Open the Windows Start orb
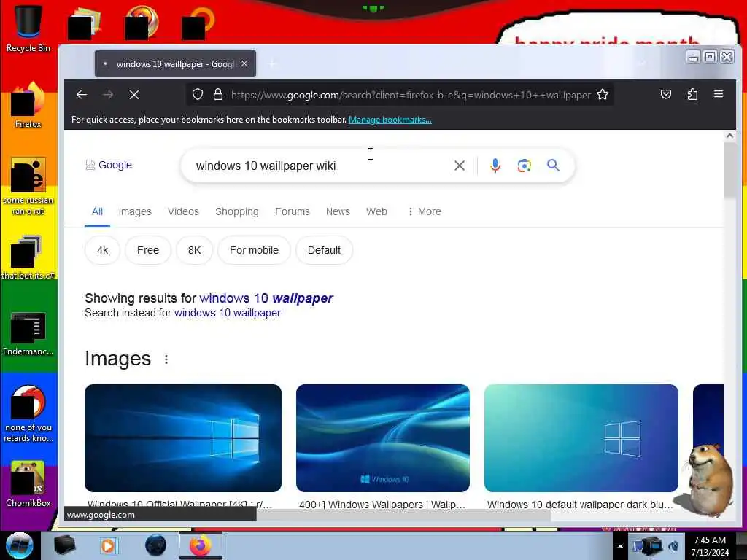 point(20,545)
